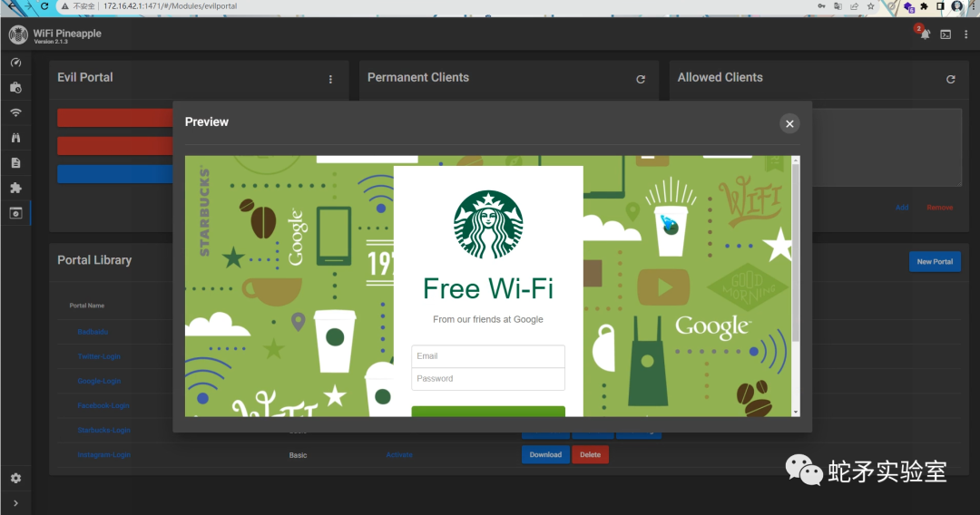Open the Instagram-Login portal link

coord(103,455)
